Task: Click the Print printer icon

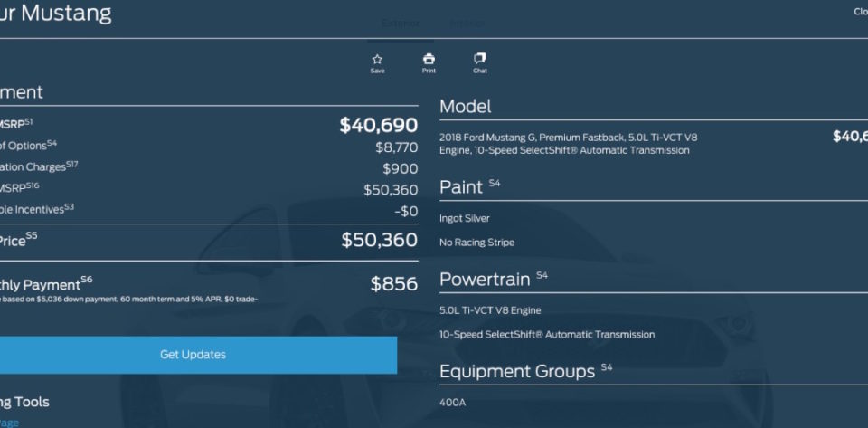Action: [x=429, y=59]
